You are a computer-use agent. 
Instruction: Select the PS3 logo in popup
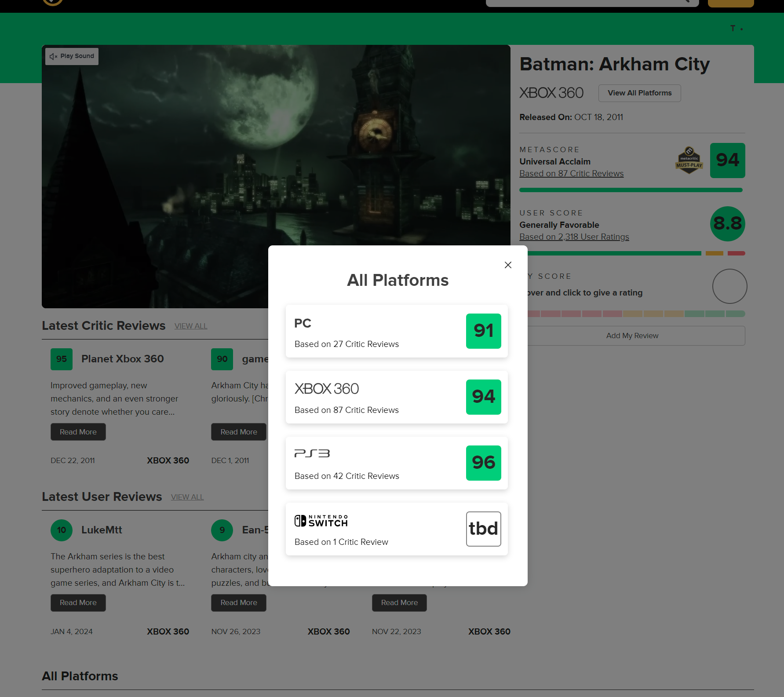(x=312, y=453)
